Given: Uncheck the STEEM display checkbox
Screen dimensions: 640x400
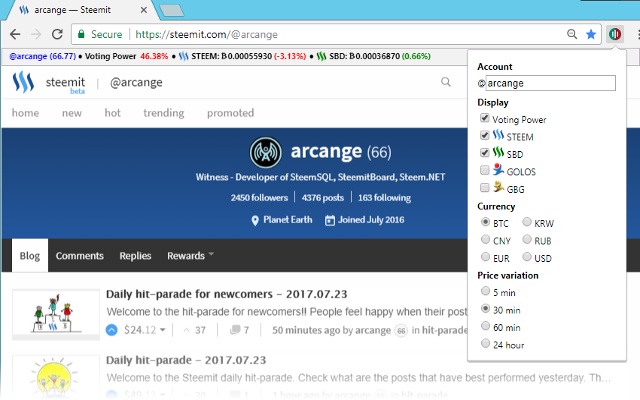Looking at the screenshot, I should coord(484,136).
